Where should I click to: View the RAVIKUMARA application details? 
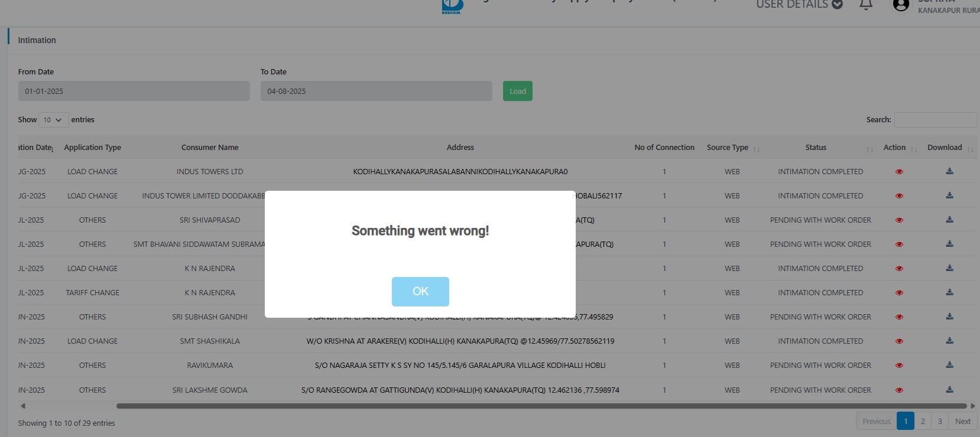(899, 366)
